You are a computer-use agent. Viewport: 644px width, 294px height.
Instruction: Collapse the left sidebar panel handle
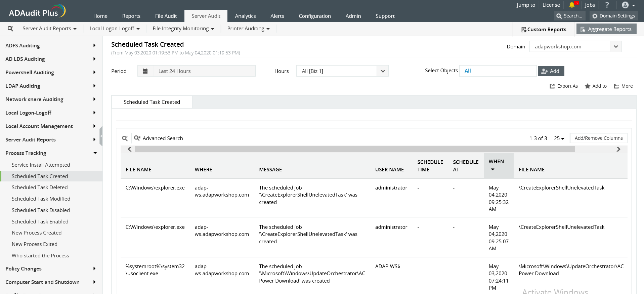pyautogui.click(x=101, y=136)
